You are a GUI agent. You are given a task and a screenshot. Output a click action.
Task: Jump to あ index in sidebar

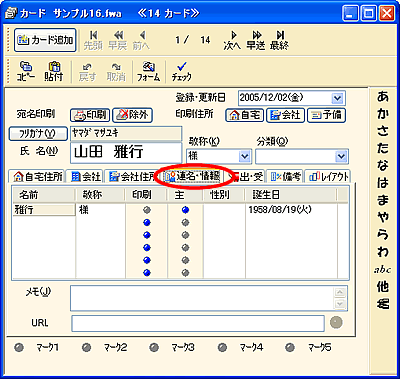[383, 97]
